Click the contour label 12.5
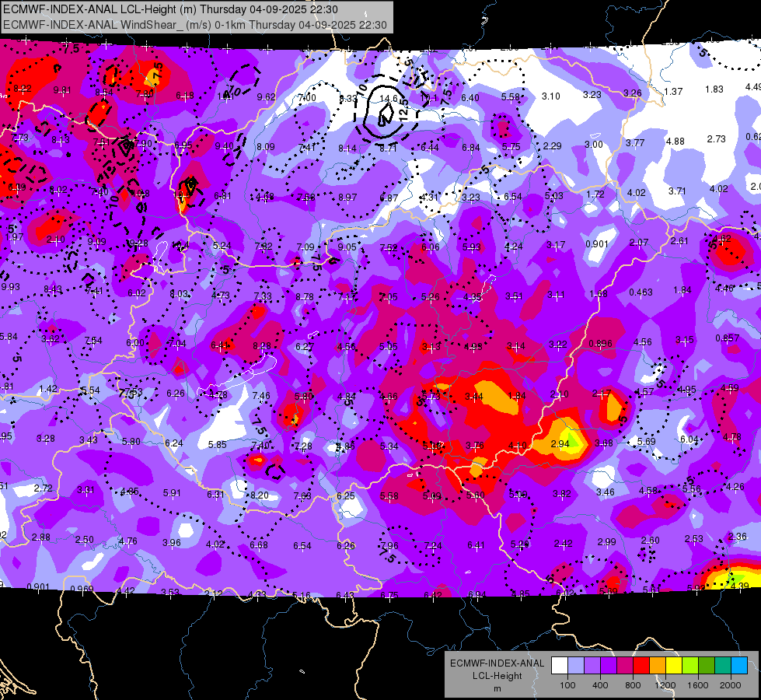761x700 pixels. point(403,111)
